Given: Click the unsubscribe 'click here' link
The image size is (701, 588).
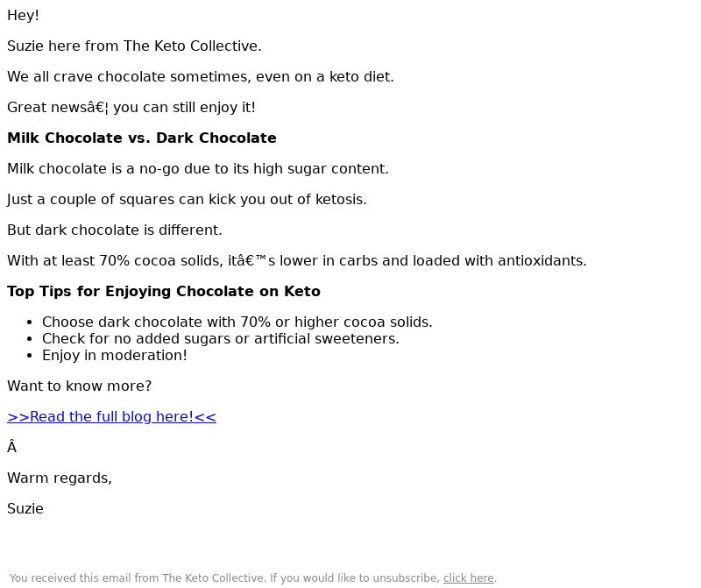Looking at the screenshot, I should pos(468,578).
